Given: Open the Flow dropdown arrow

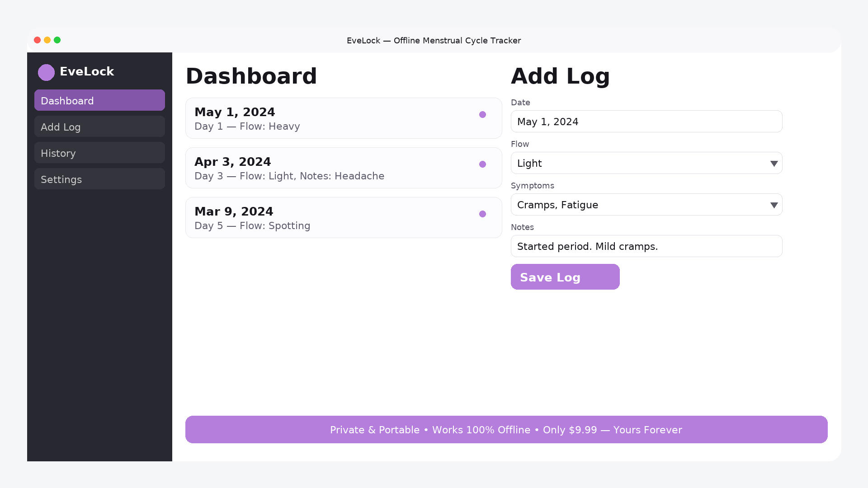Looking at the screenshot, I should pos(774,164).
